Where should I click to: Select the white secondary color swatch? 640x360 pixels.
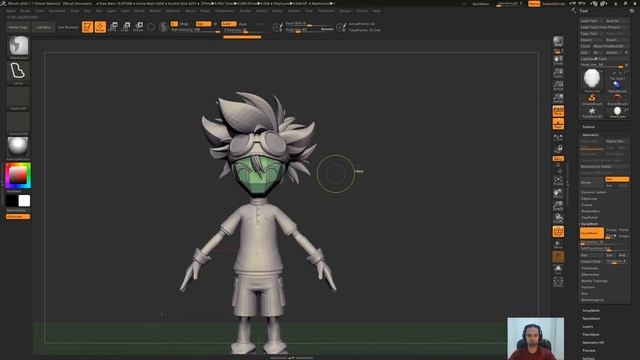click(x=24, y=201)
